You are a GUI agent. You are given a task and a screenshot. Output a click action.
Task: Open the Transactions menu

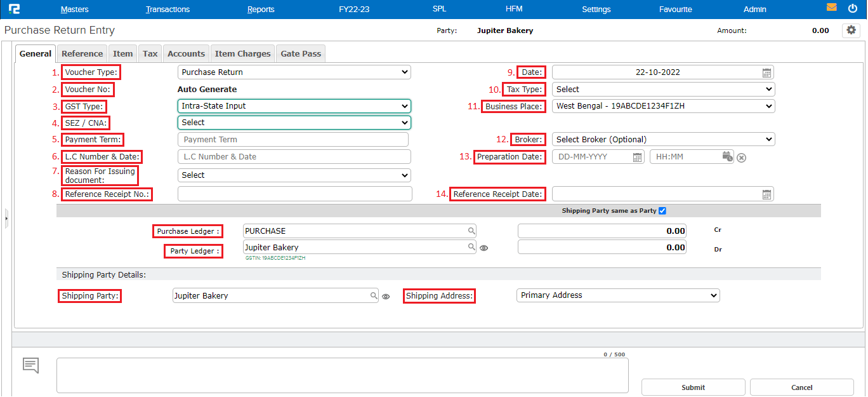(x=168, y=10)
